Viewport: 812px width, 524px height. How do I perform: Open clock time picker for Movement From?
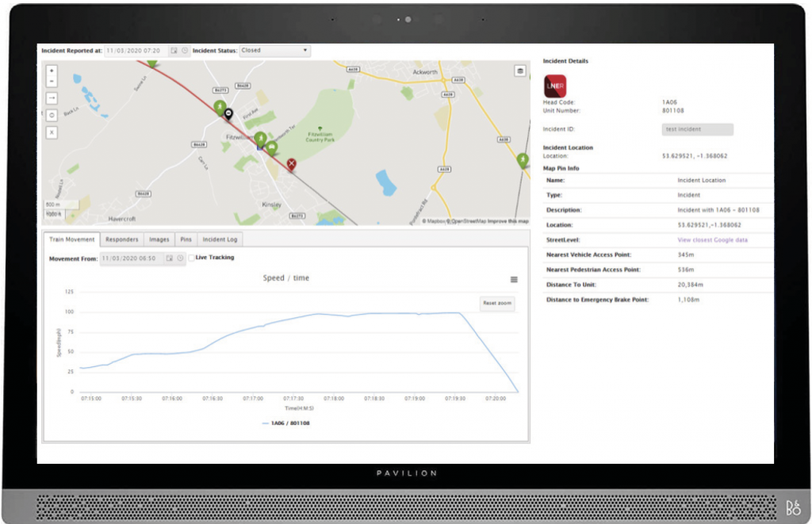[181, 258]
